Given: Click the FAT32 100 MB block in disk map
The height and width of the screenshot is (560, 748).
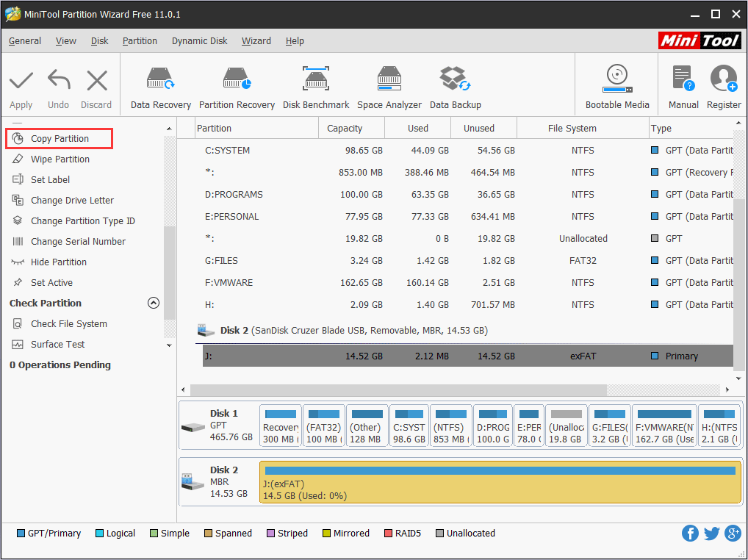Looking at the screenshot, I should click(323, 426).
